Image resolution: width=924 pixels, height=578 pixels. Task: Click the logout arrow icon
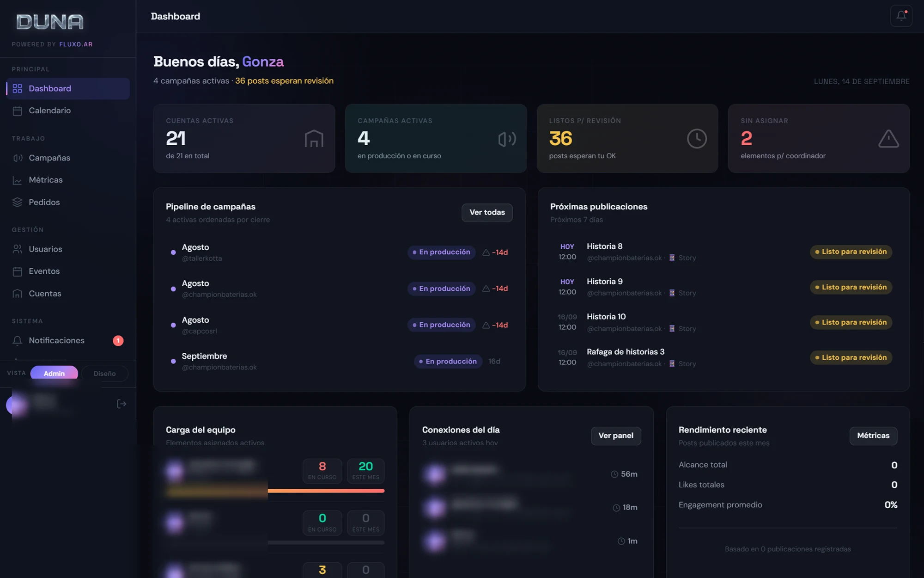pyautogui.click(x=122, y=404)
